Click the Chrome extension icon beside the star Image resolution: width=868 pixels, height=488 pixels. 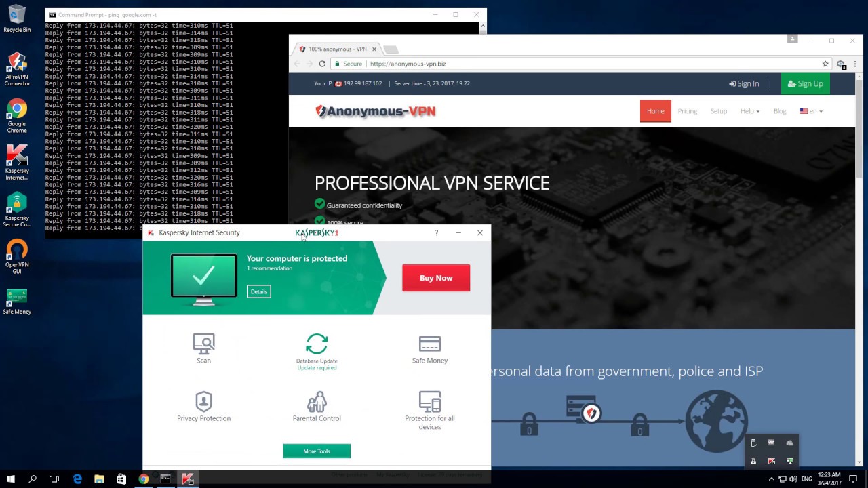click(x=841, y=64)
